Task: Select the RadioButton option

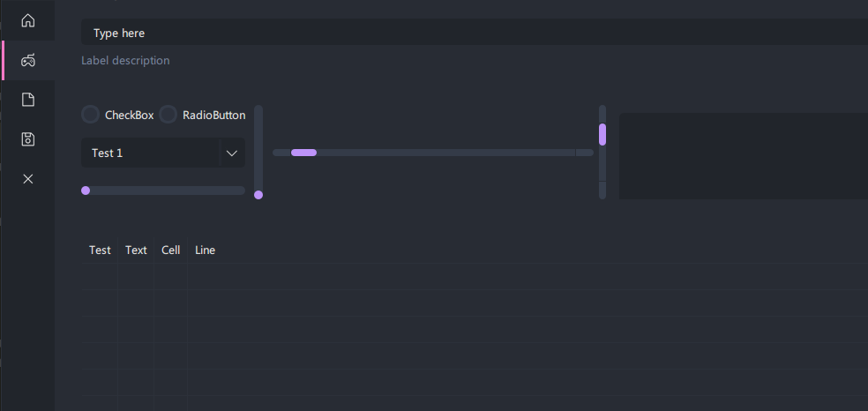Action: pos(168,115)
